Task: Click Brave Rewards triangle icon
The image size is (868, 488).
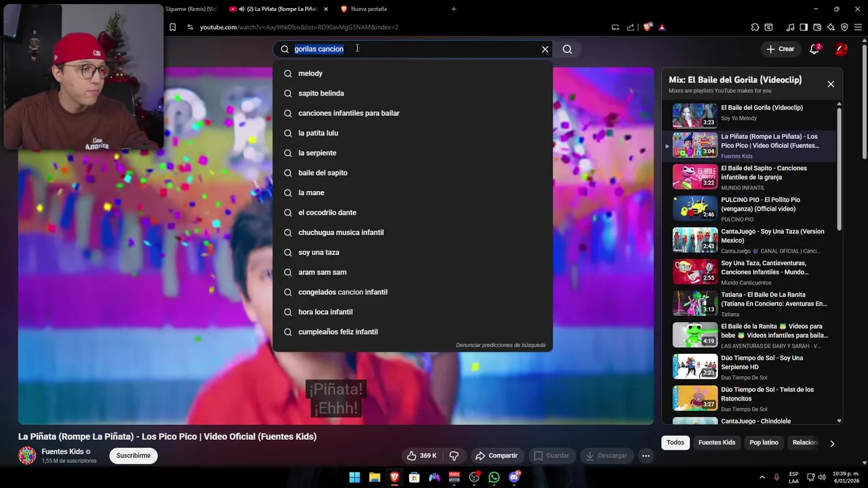Action: click(x=662, y=27)
